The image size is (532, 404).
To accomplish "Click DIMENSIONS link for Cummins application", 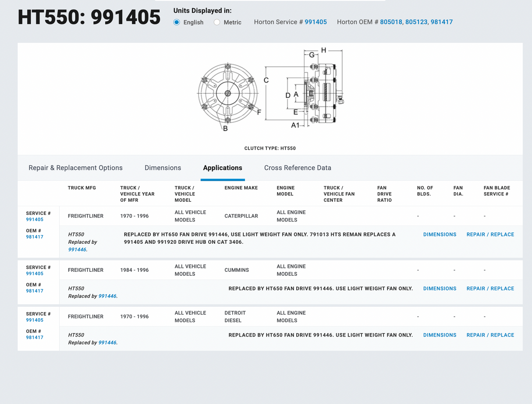I will 440,288.
